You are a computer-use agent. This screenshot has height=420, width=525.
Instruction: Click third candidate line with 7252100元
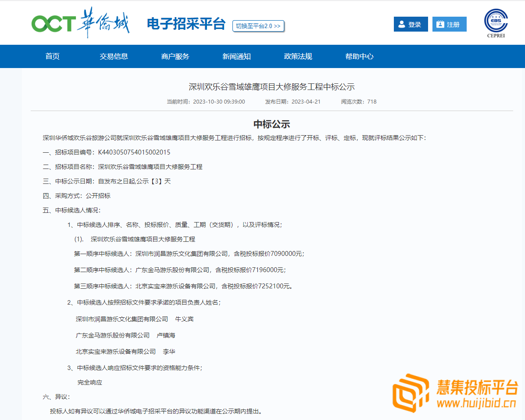coord(183,286)
